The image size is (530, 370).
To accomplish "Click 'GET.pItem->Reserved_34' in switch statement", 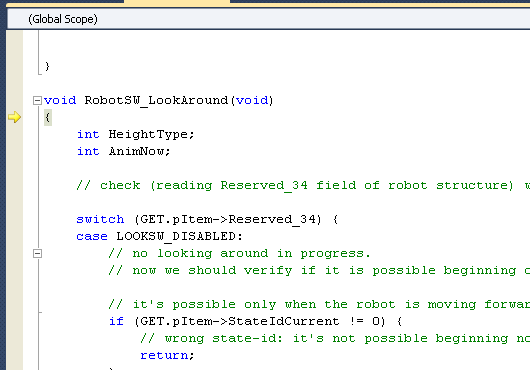I will (227, 219).
